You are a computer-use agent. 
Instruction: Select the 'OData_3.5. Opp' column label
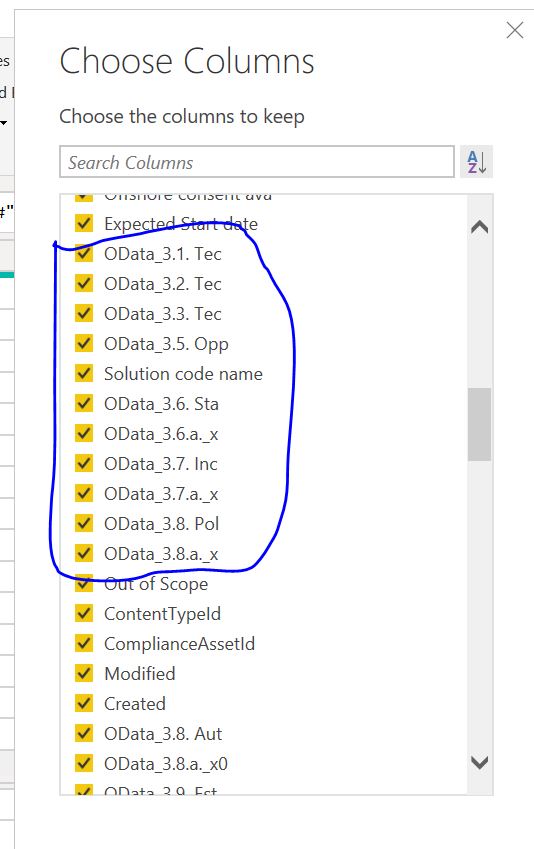click(166, 344)
